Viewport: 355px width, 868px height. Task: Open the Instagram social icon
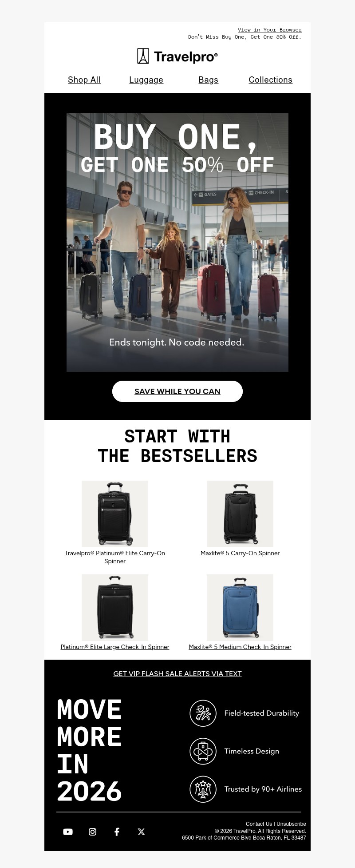(92, 832)
